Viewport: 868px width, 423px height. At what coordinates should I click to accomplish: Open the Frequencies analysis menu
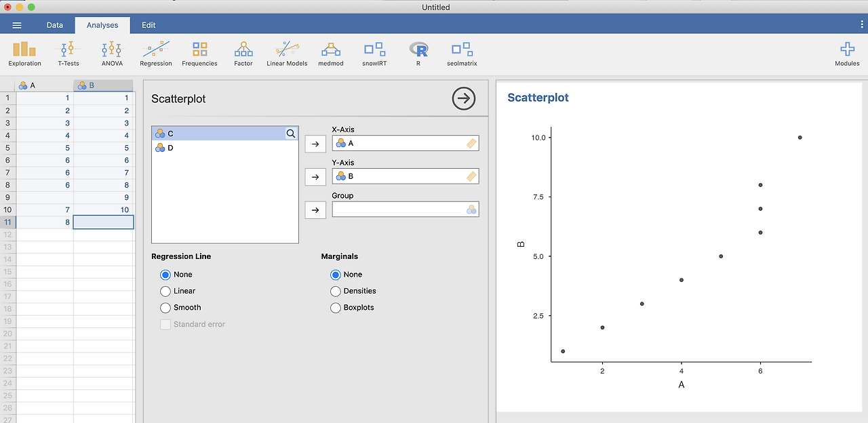199,54
